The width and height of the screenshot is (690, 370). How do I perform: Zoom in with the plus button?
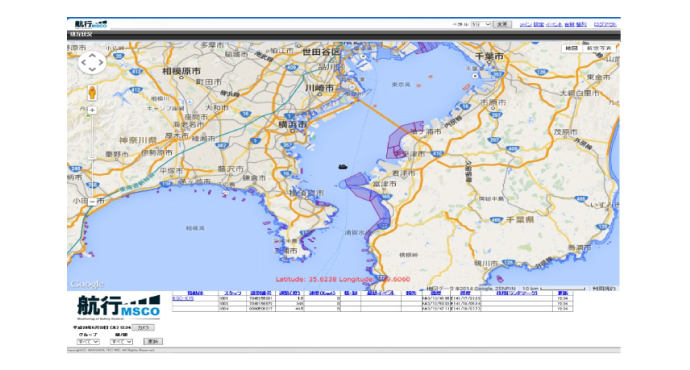[92, 110]
